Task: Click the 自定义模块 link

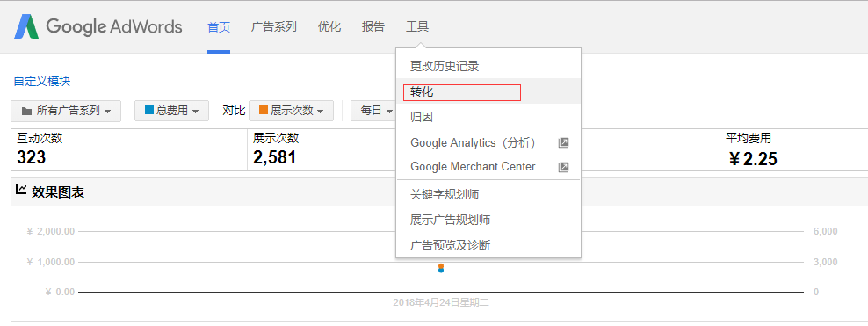Action: pos(42,82)
